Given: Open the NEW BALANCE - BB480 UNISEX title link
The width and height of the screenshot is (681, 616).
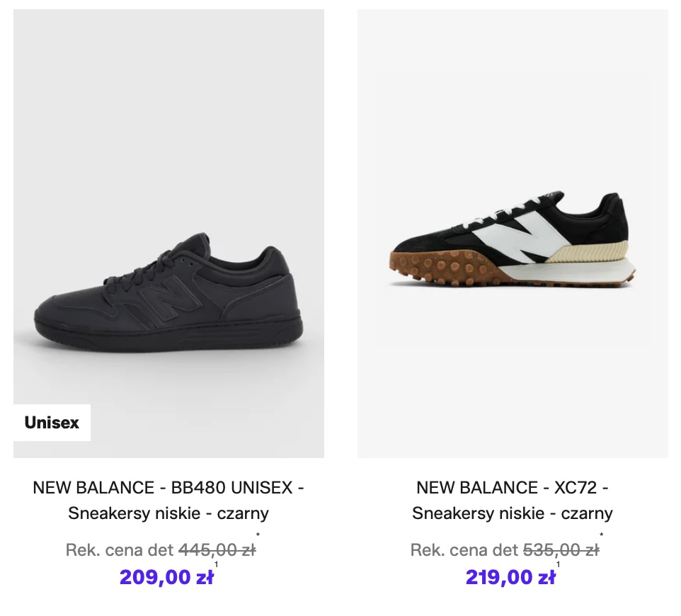Looking at the screenshot, I should click(168, 488).
